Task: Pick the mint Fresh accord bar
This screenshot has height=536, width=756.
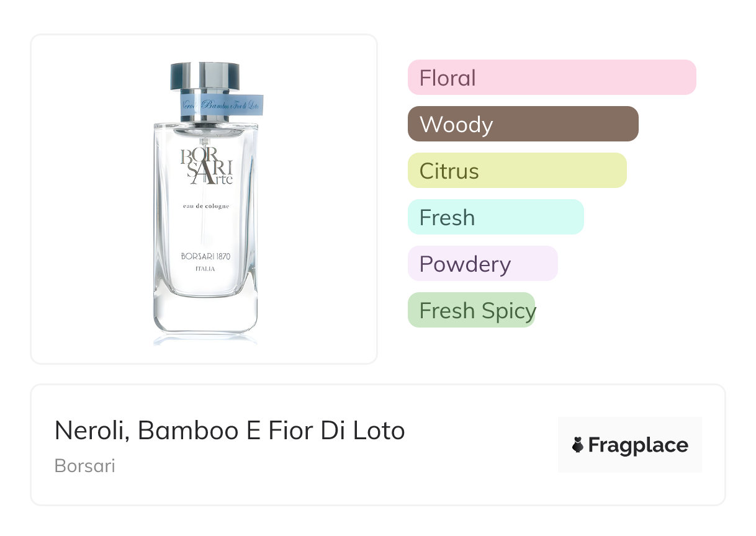Action: pos(495,217)
